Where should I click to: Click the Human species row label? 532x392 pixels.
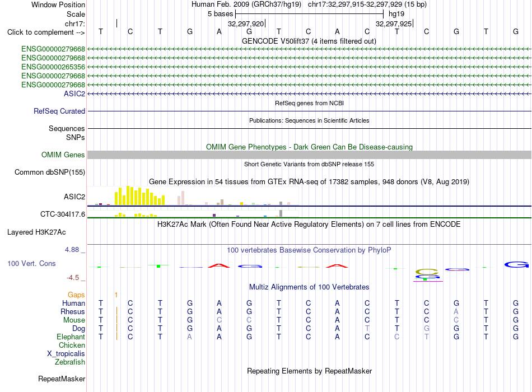click(73, 303)
